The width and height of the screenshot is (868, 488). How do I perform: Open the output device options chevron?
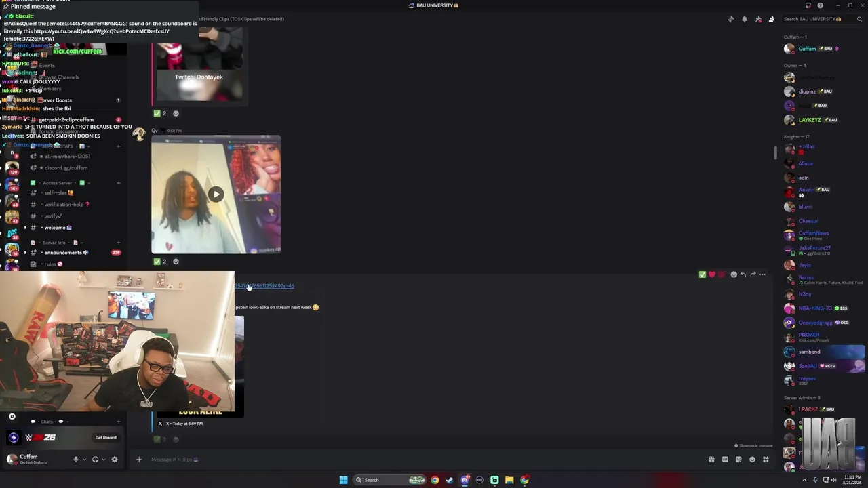103,460
